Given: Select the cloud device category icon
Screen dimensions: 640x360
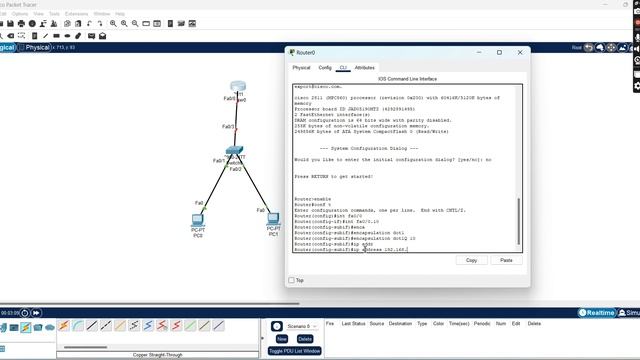Looking at the screenshot, I should pyautogui.click(x=50, y=327).
